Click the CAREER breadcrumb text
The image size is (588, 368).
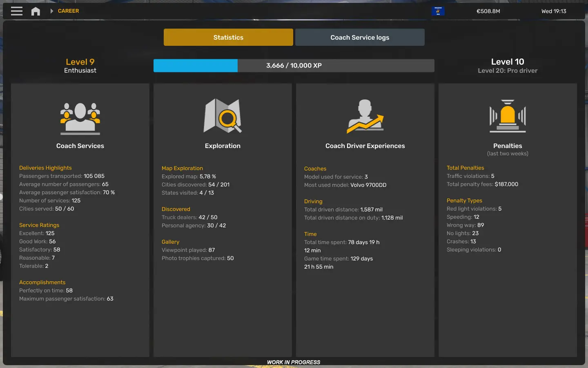[68, 11]
